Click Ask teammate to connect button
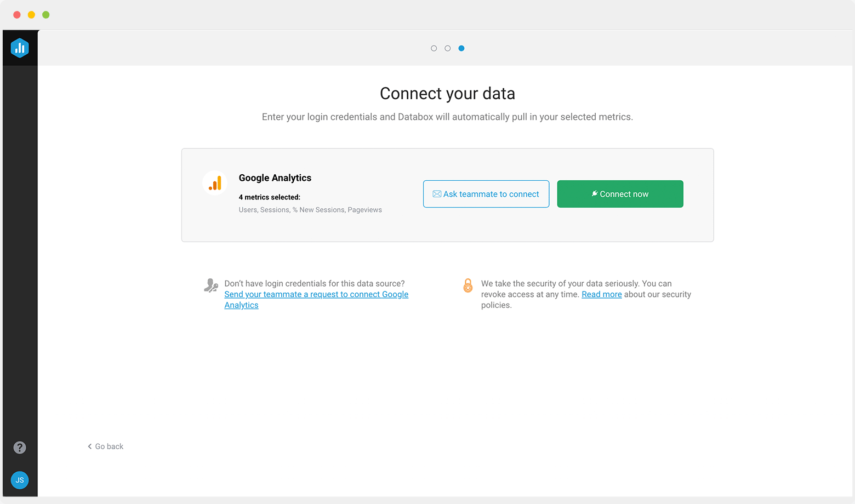 click(486, 194)
